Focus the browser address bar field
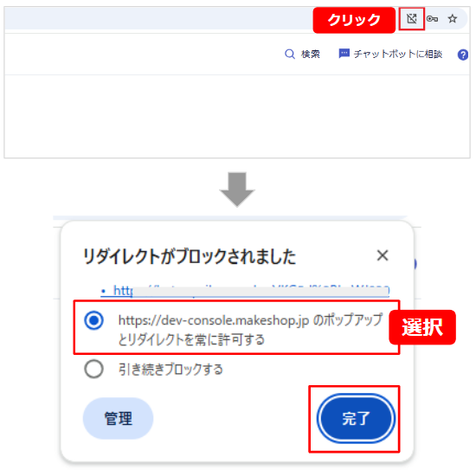 click(158, 19)
